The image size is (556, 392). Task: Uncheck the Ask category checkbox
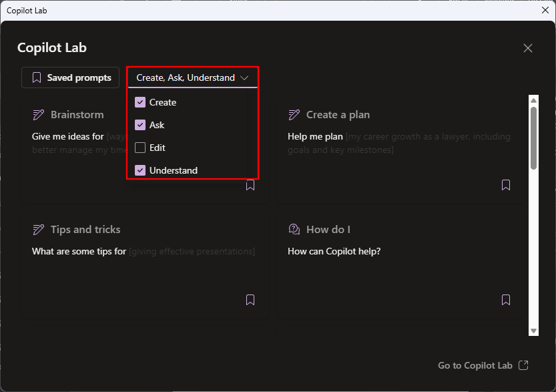140,125
